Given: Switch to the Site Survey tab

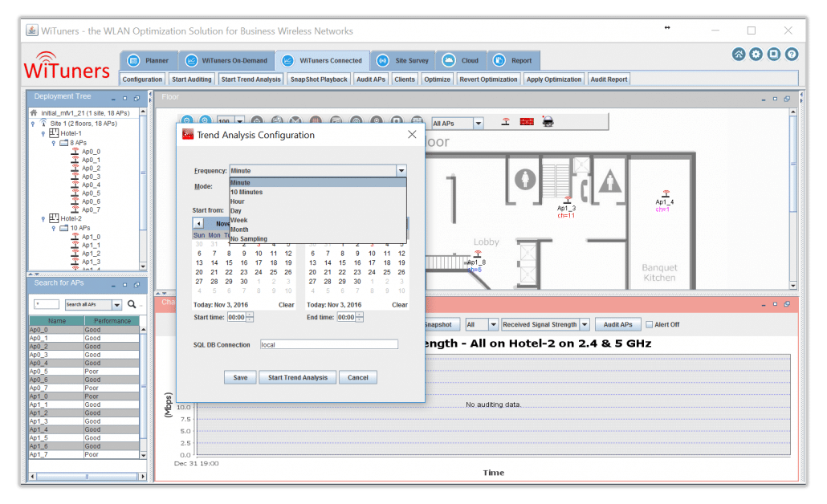Looking at the screenshot, I should [403, 61].
